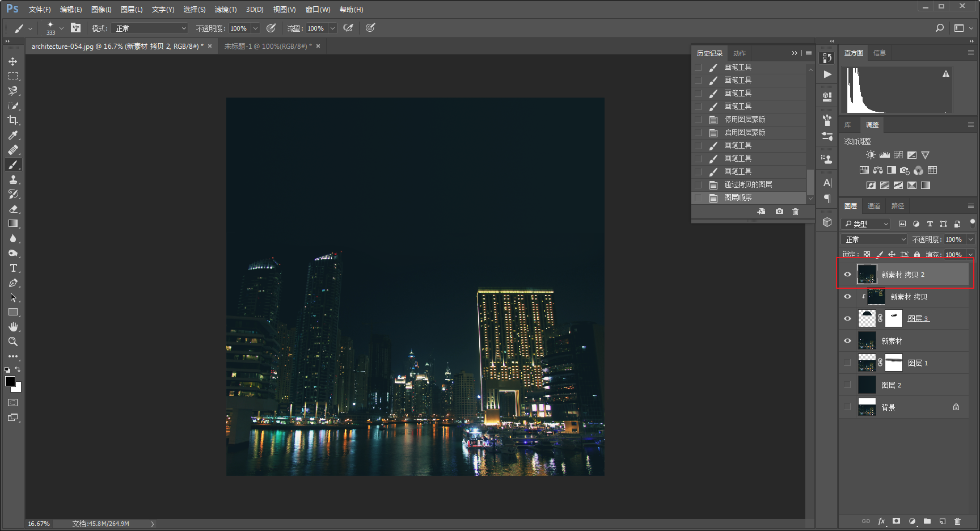Select the Lasso tool
Screen dimensions: 980x531
[13, 91]
